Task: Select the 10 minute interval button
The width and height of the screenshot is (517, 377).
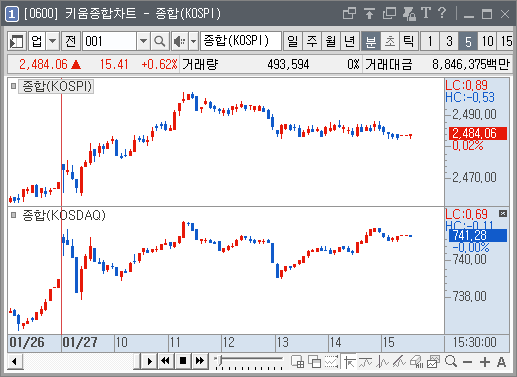Action: 487,42
